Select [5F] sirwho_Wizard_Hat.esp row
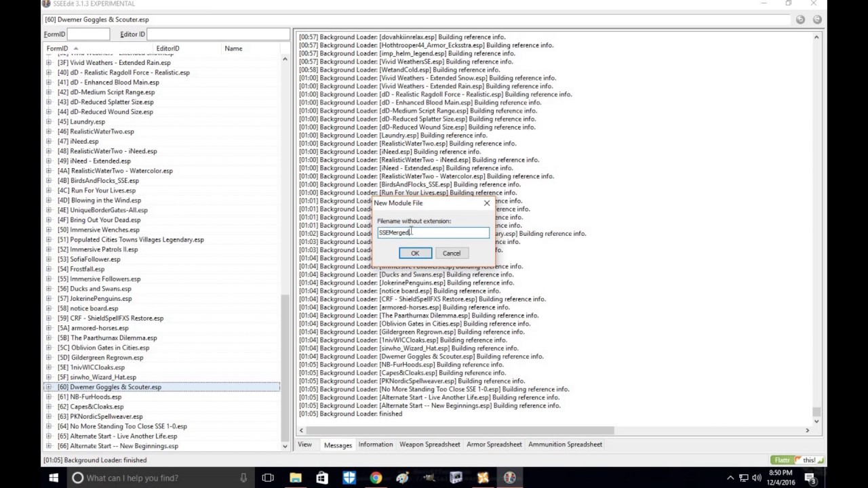 [96, 378]
